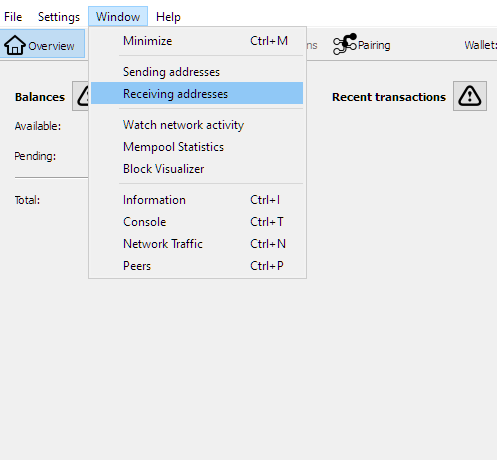Switch to the Overview tab

pyautogui.click(x=42, y=44)
